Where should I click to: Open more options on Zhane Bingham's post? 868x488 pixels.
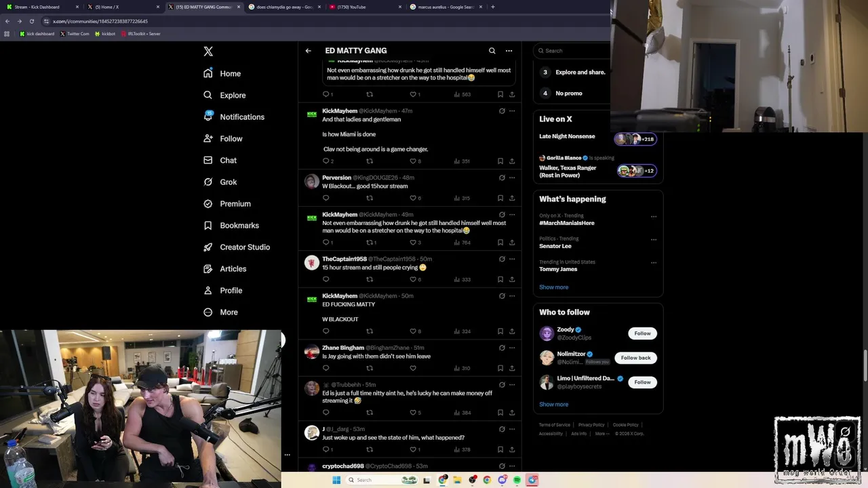click(512, 348)
